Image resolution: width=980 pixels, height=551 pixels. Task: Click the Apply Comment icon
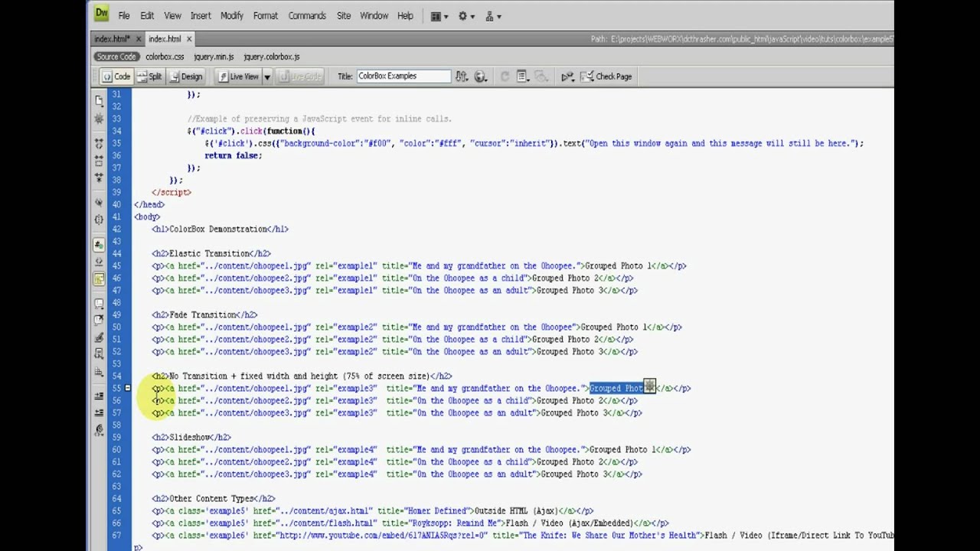click(99, 304)
